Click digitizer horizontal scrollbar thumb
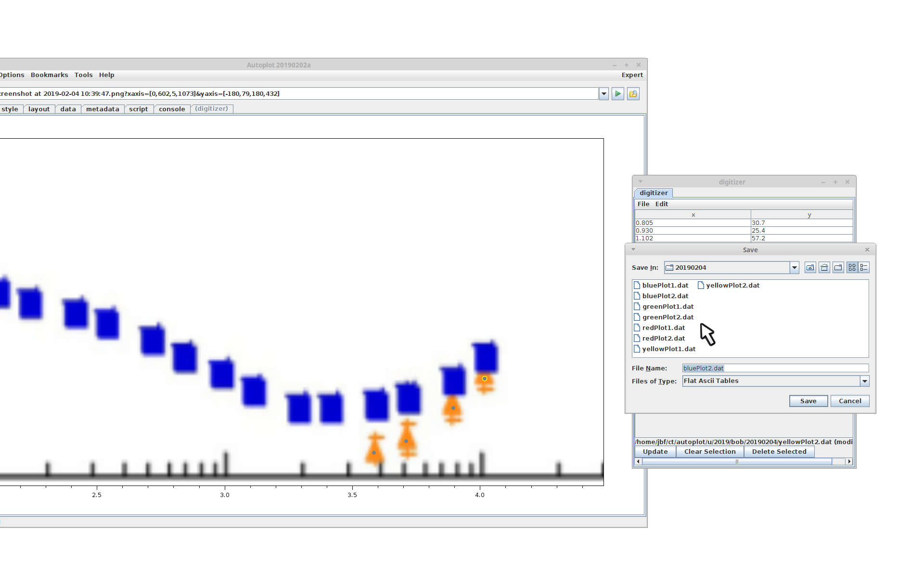 point(737,462)
